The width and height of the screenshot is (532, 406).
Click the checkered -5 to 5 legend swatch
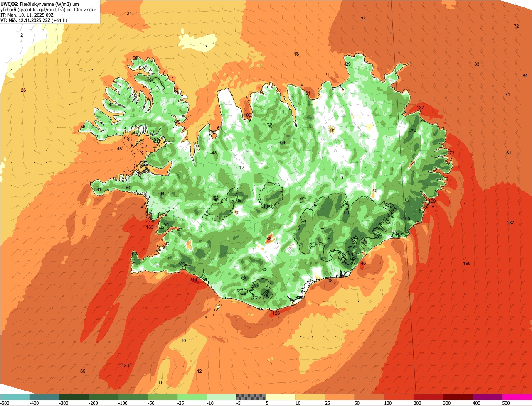[251, 397]
